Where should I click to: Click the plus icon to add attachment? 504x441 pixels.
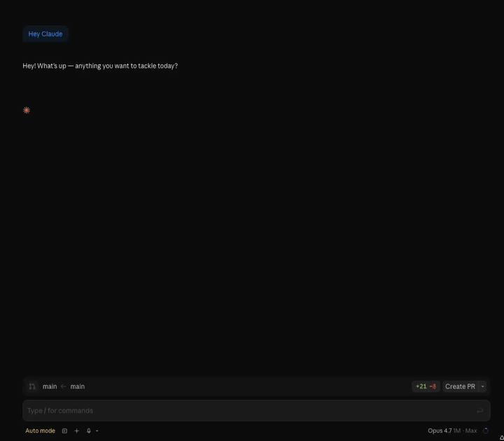77,431
